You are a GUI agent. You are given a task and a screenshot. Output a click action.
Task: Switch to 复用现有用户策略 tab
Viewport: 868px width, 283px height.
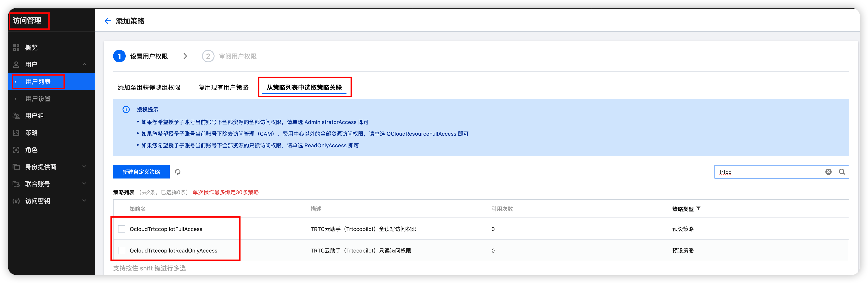(223, 88)
